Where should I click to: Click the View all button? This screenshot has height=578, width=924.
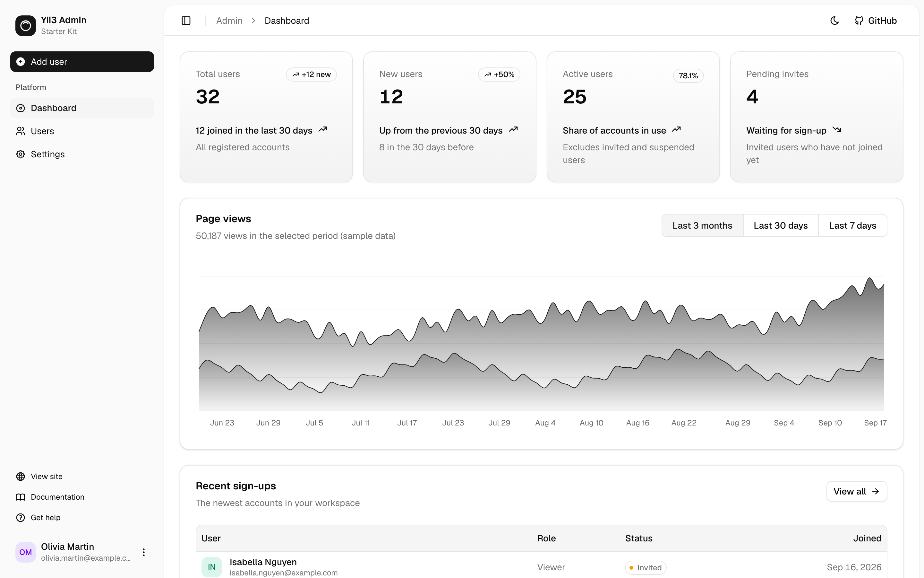(856, 491)
